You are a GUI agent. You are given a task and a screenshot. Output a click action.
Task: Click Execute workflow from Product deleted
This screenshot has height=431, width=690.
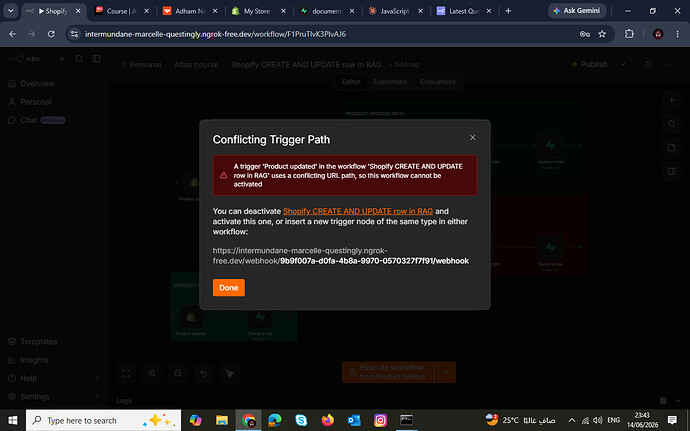[x=388, y=372]
